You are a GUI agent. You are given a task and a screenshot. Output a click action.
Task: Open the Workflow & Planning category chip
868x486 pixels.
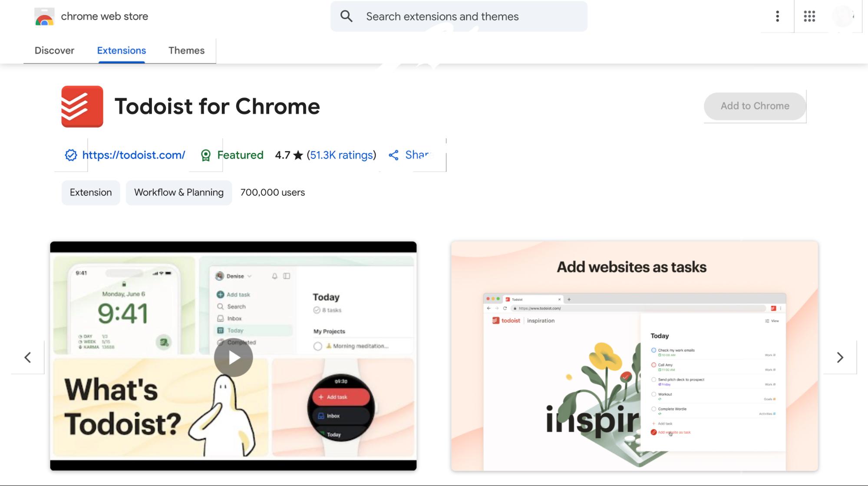coord(179,192)
